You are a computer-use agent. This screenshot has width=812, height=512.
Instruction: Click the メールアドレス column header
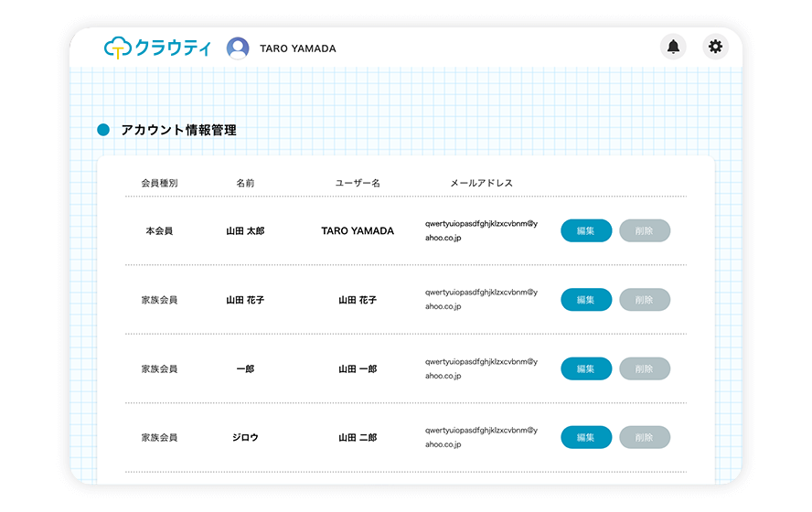click(x=481, y=183)
